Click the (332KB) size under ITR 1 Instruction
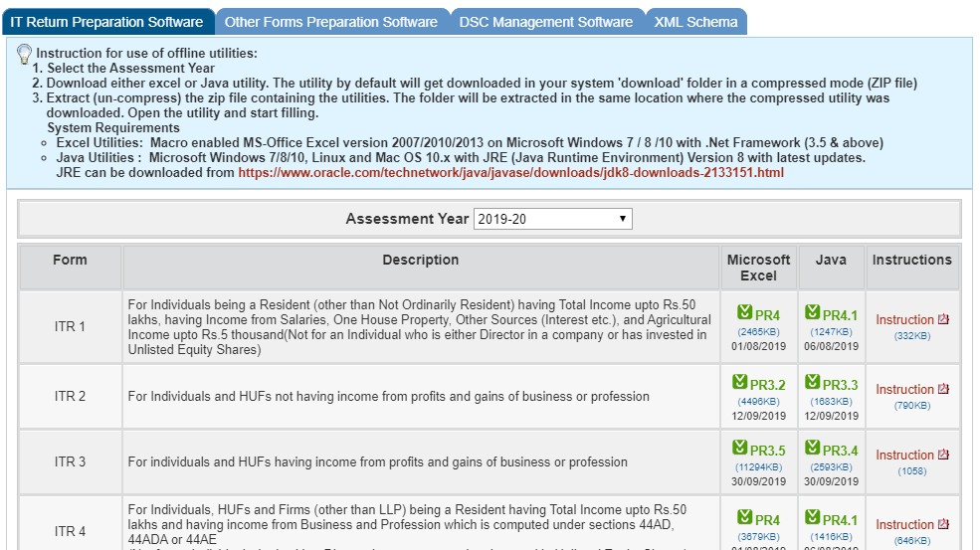 click(912, 335)
